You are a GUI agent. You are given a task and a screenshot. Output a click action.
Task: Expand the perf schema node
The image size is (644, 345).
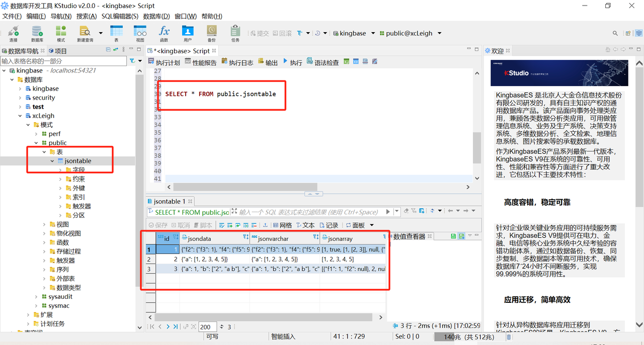point(36,134)
